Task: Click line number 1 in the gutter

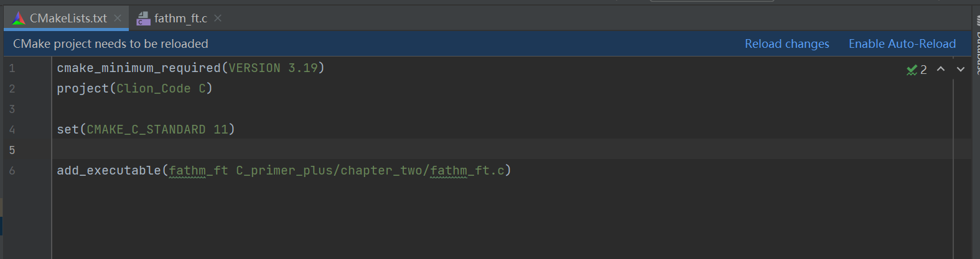Action: [12, 68]
